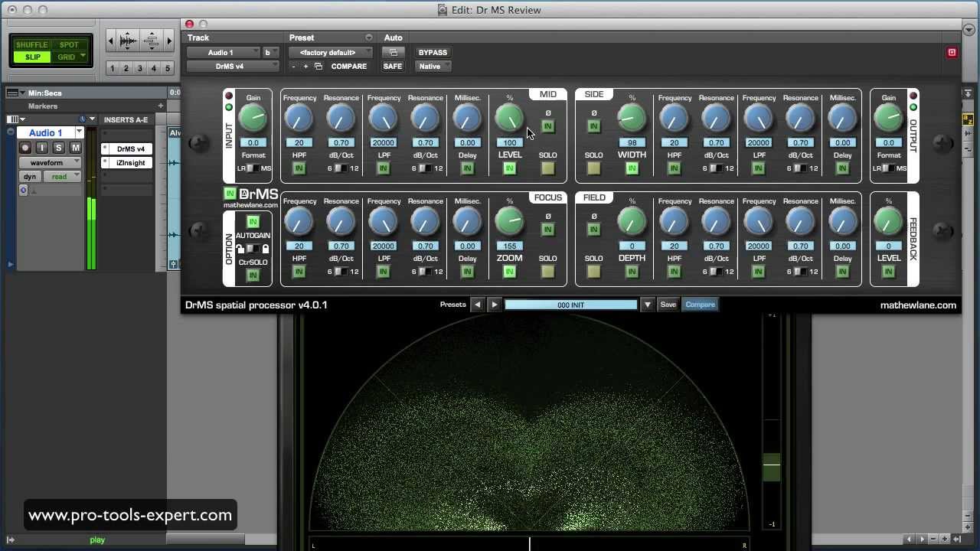Click the FEEDBACK LEVEL knob

[x=888, y=221]
